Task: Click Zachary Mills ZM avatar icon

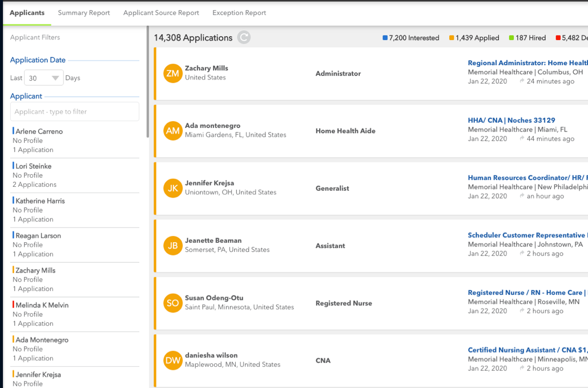Action: tap(173, 73)
